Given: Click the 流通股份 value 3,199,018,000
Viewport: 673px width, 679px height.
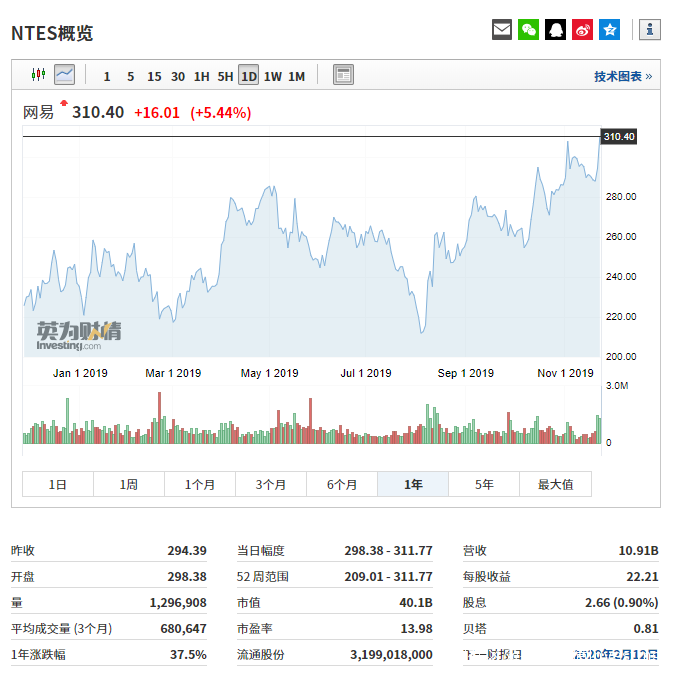Looking at the screenshot, I should pyautogui.click(x=392, y=654).
